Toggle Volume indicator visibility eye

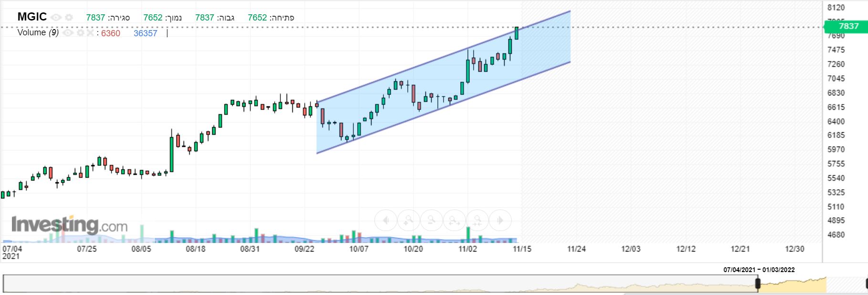pos(68,33)
